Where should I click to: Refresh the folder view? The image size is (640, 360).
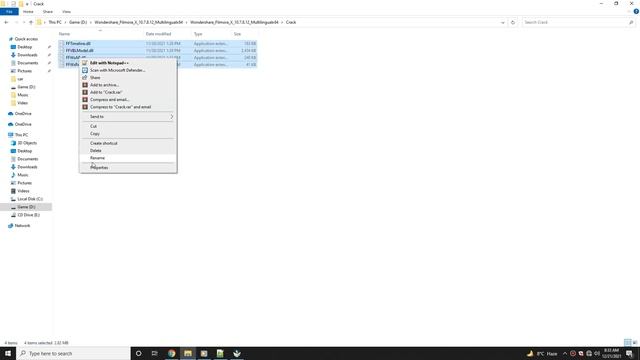513,22
